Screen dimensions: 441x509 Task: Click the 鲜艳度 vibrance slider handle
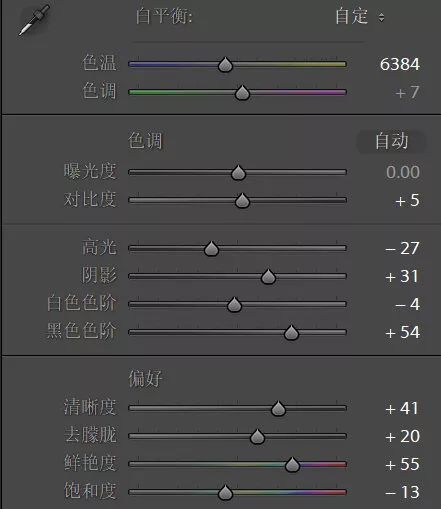coord(293,465)
